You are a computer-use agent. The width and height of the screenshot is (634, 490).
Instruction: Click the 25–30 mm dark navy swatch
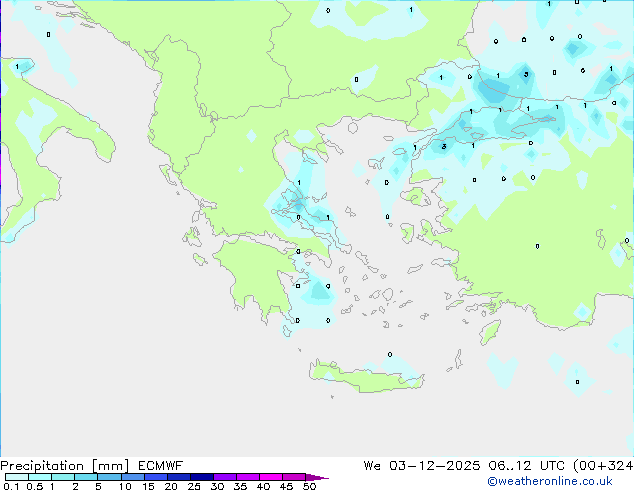[x=201, y=477]
